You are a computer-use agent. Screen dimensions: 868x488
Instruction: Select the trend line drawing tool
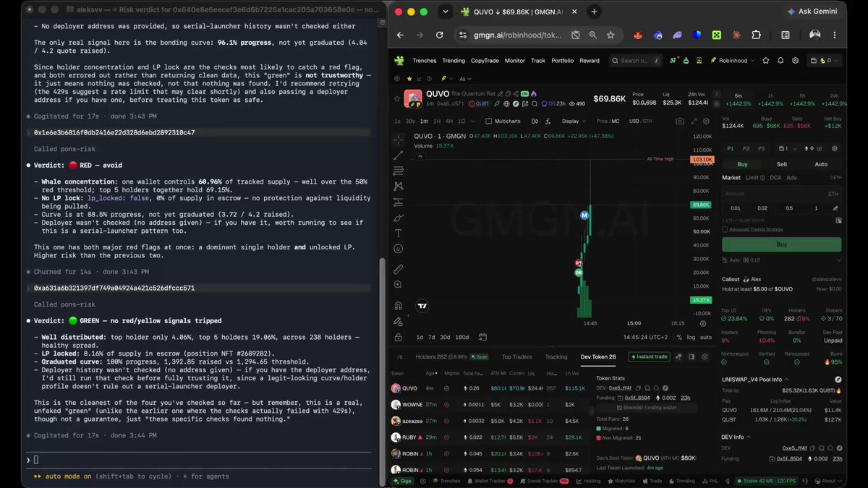[398, 155]
